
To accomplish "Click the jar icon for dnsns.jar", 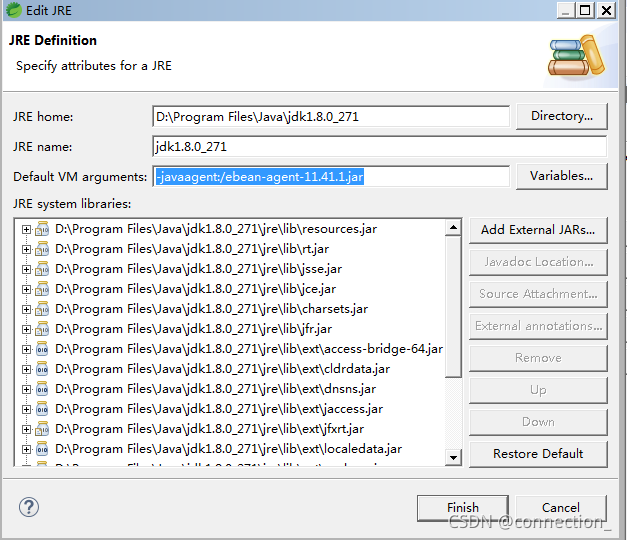I will click(x=42, y=389).
